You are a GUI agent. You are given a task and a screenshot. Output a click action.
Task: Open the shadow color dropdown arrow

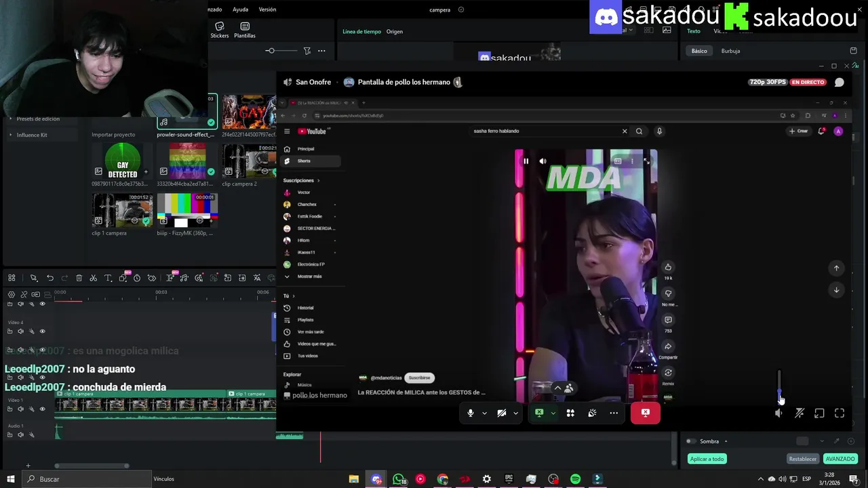tap(822, 441)
